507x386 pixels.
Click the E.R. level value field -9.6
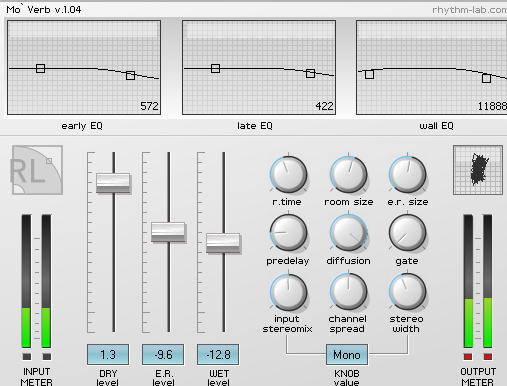163,354
